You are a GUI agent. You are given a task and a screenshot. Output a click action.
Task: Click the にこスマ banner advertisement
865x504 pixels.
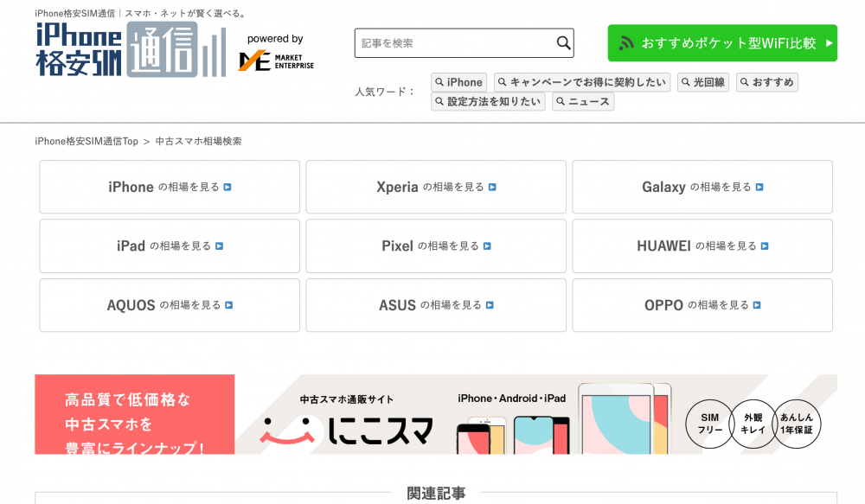pos(436,414)
